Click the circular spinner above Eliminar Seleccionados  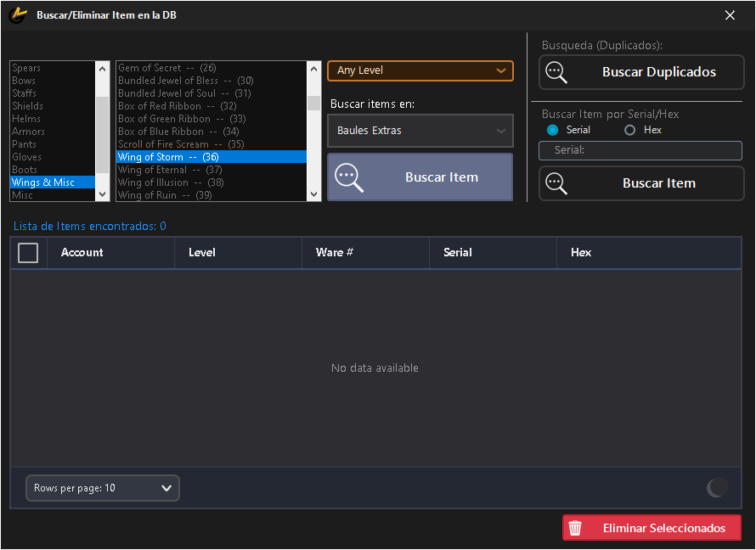(716, 488)
